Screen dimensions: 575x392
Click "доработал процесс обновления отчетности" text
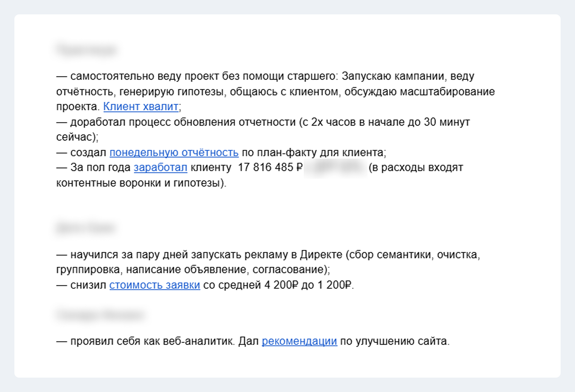coord(183,122)
